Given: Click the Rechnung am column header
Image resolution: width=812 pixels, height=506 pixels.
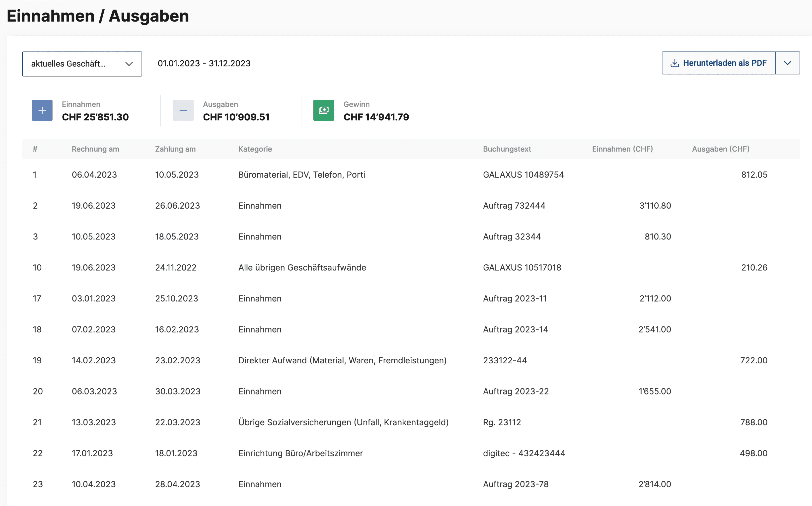Looking at the screenshot, I should click(x=95, y=149).
